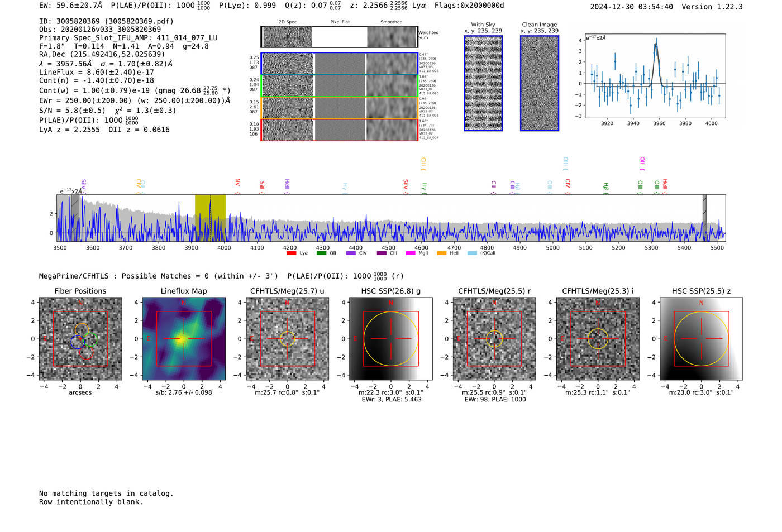Click the Fiber Positions image
782x532 pixels.
click(80, 339)
